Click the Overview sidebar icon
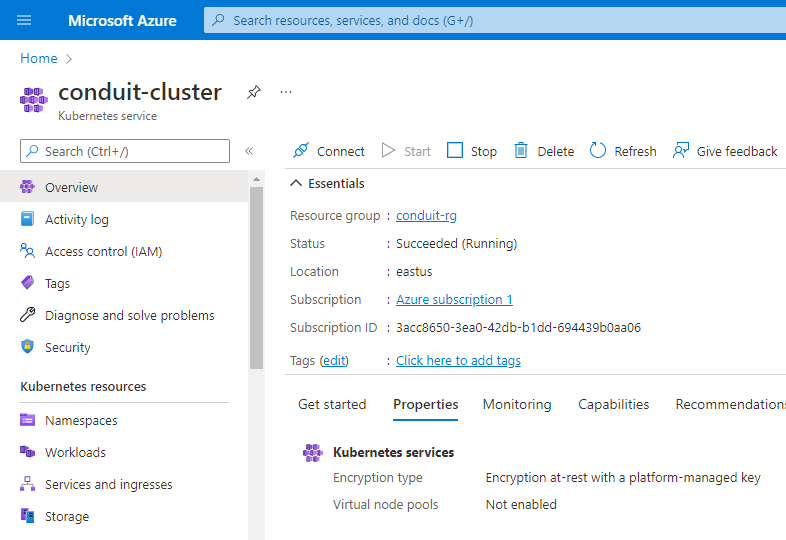 click(28, 187)
